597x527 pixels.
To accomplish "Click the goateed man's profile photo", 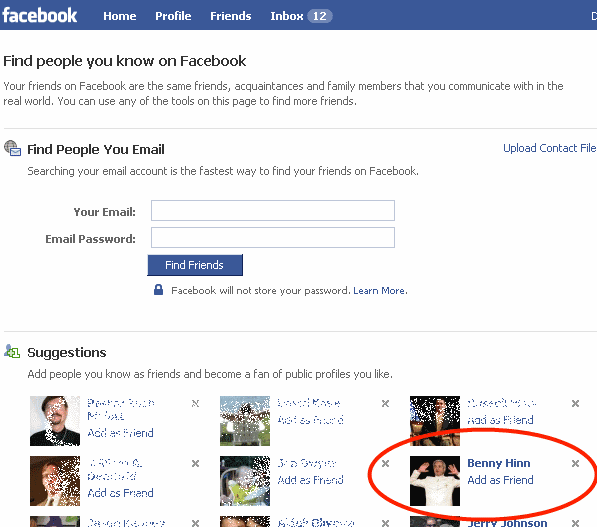I will click(x=55, y=421).
